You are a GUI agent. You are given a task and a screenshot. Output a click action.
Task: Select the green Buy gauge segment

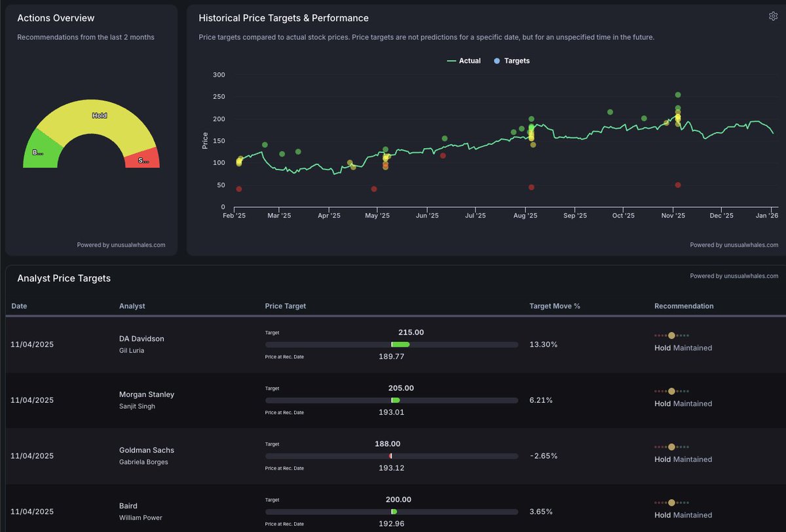[x=41, y=152]
